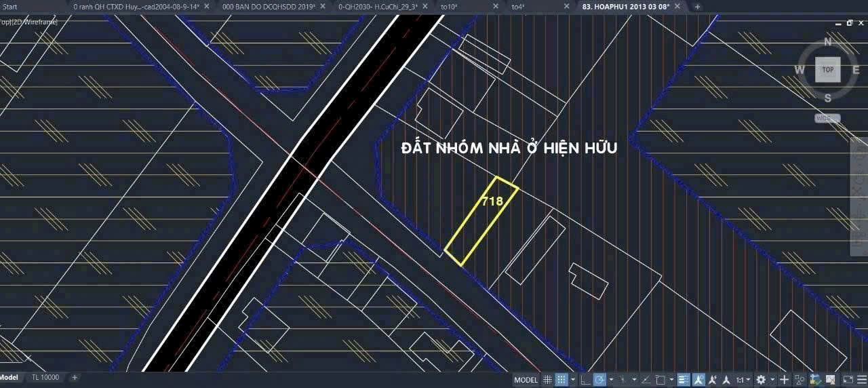
Task: Toggle object snap tracking icon
Action: click(645, 380)
